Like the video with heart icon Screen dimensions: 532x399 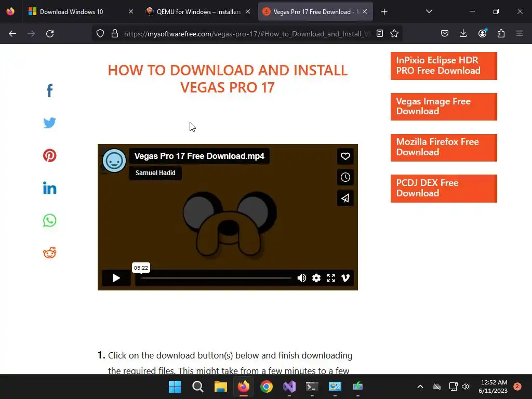(345, 156)
